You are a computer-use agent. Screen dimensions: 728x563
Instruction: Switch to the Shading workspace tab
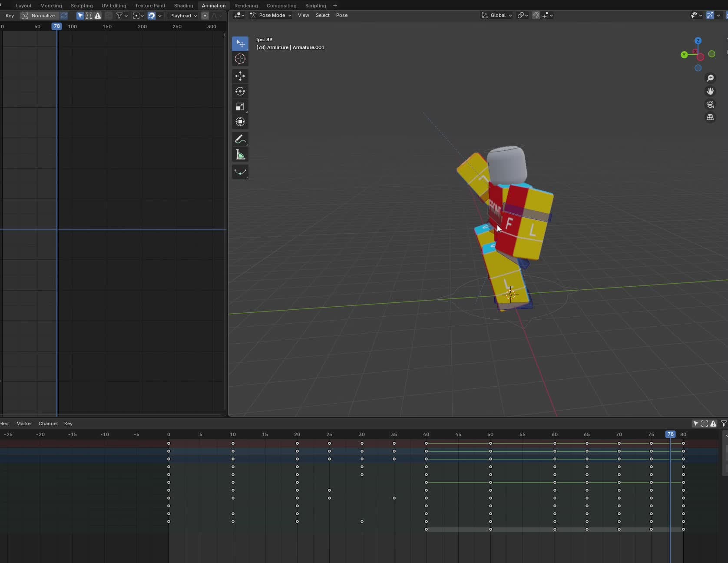[x=183, y=6]
